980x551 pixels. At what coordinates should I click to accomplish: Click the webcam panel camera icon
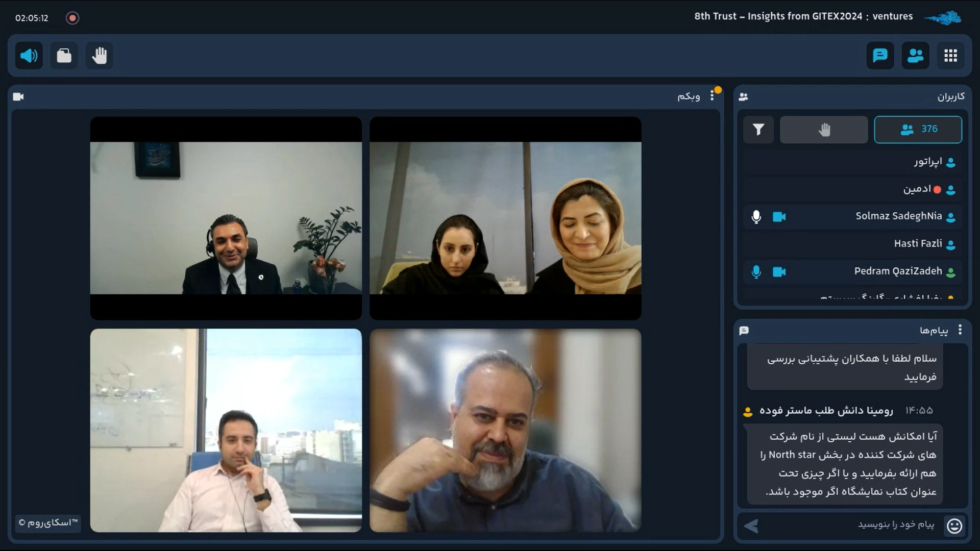(x=18, y=96)
